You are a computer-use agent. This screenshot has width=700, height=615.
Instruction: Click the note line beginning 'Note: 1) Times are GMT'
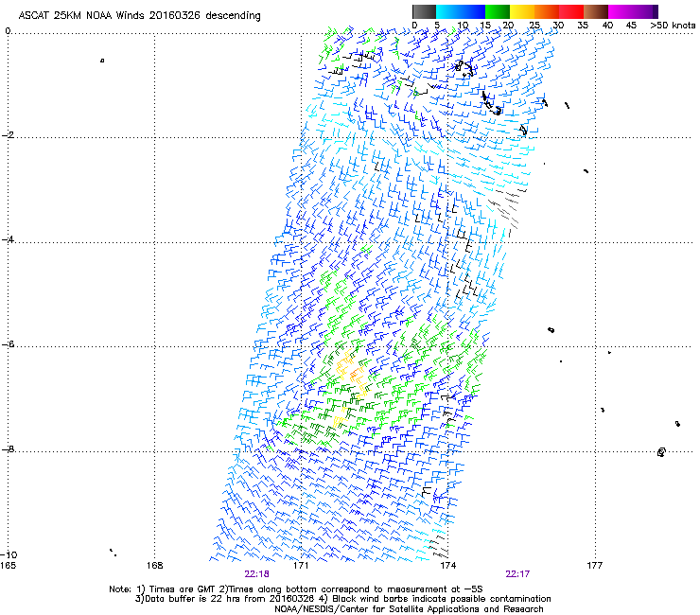[x=296, y=589]
